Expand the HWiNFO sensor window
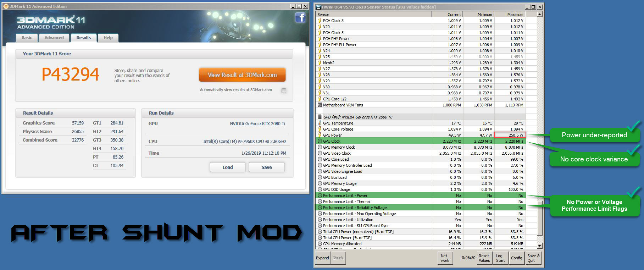 (322, 258)
